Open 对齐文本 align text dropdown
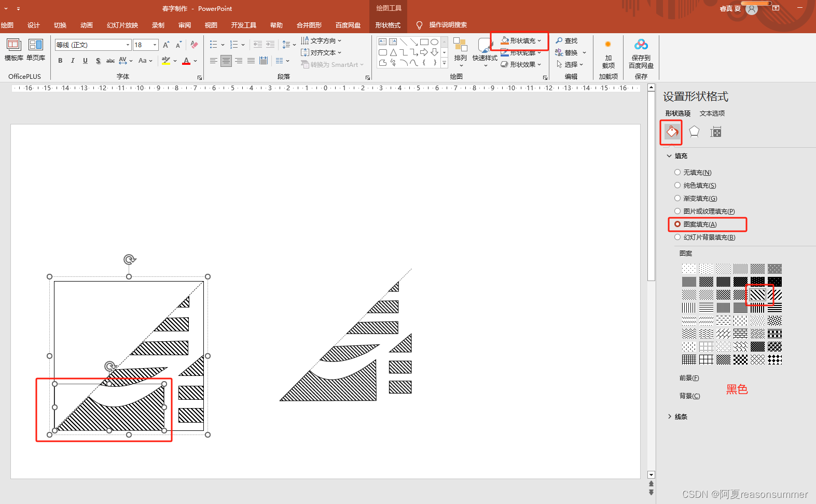This screenshot has height=504, width=816. coord(321,52)
